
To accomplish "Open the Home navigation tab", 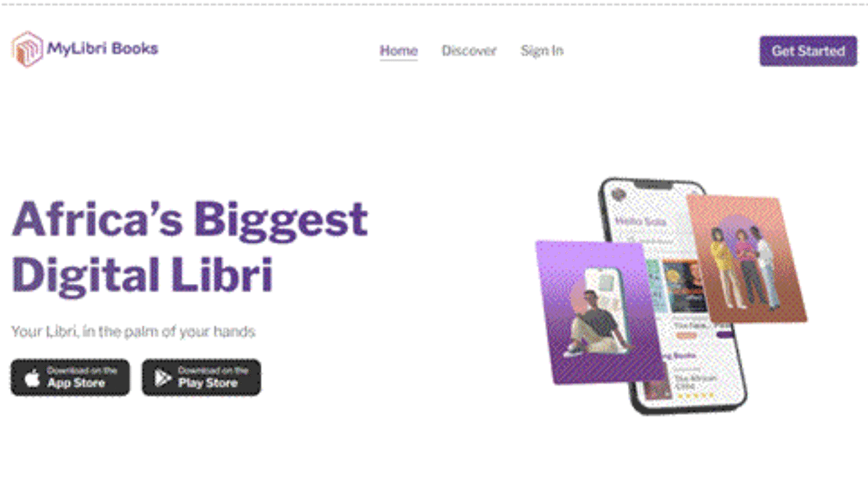I will point(399,51).
